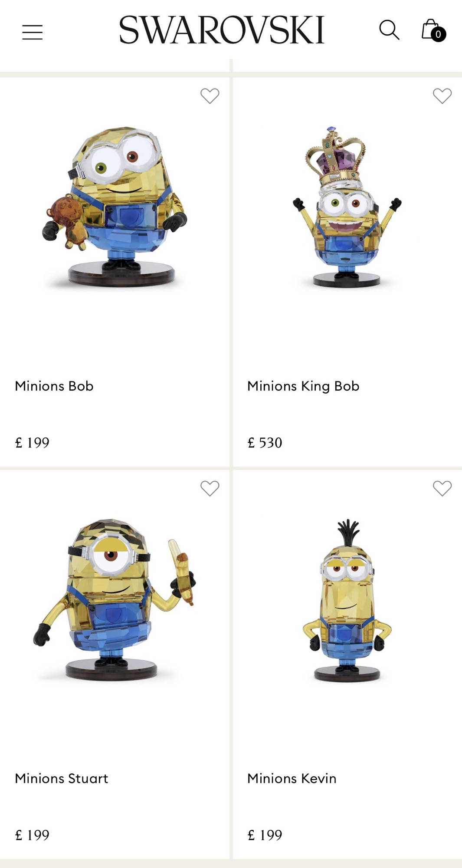This screenshot has width=462, height=868.
Task: Save Minions Kevin to wishlist
Action: pyautogui.click(x=442, y=489)
